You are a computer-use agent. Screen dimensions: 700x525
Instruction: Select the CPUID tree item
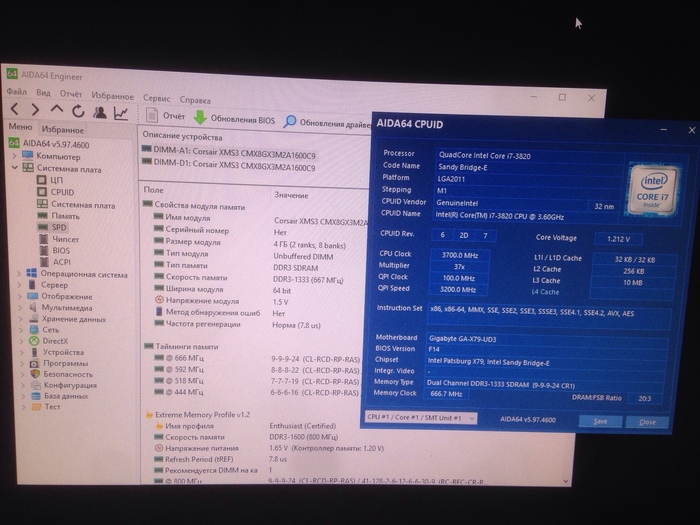pos(62,192)
